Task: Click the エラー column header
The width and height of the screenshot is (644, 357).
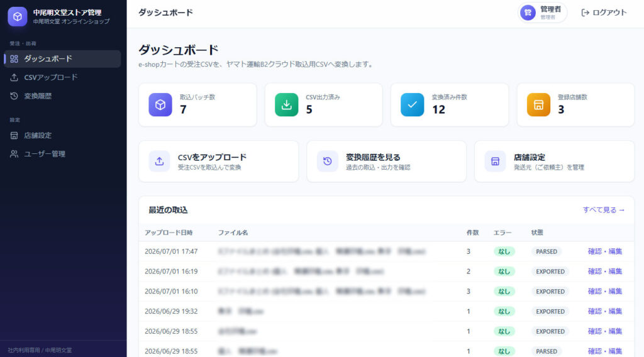Action: pos(502,233)
